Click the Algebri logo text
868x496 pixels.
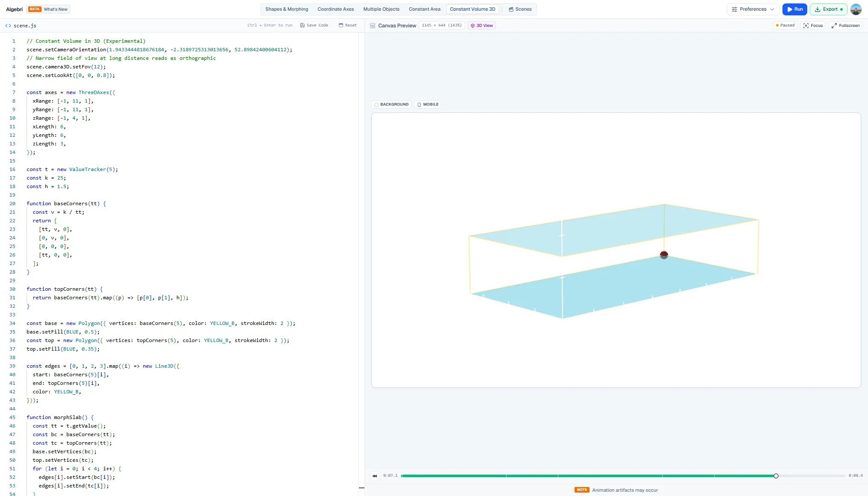tap(14, 9)
